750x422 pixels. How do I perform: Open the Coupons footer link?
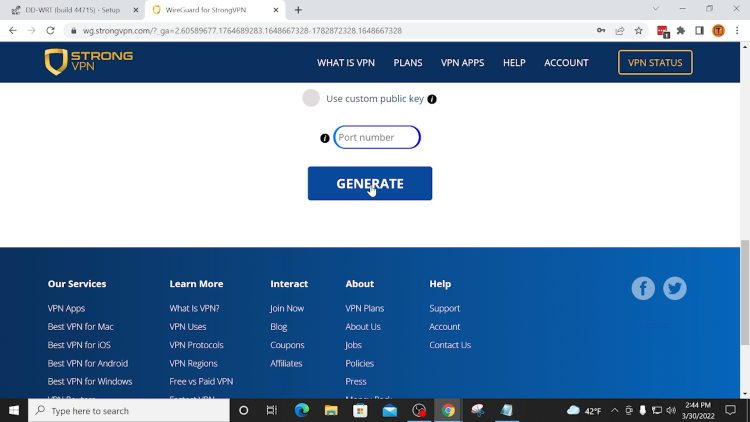pos(287,345)
